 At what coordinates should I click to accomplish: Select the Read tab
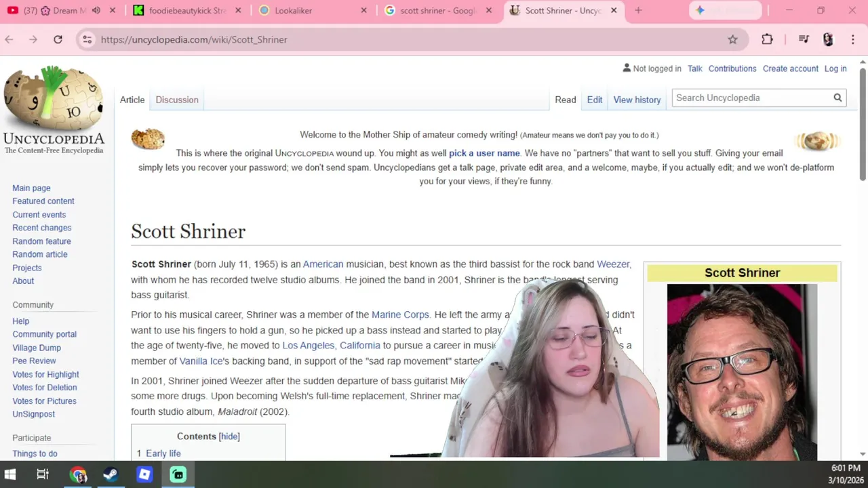point(566,100)
